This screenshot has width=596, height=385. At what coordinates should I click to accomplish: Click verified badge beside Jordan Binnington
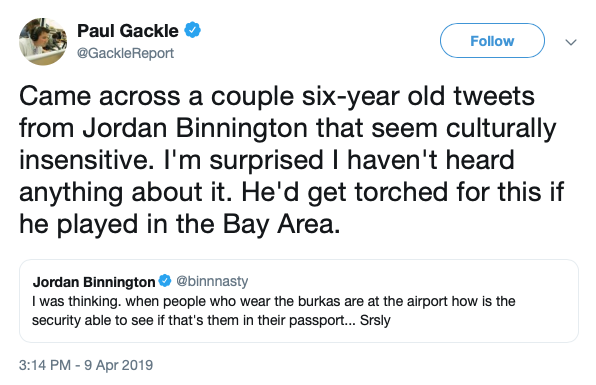pos(165,281)
